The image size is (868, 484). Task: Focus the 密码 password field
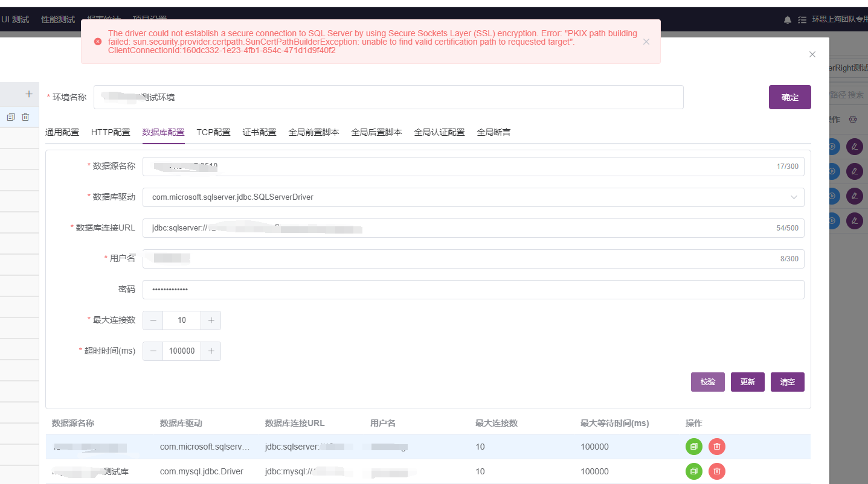[474, 290]
